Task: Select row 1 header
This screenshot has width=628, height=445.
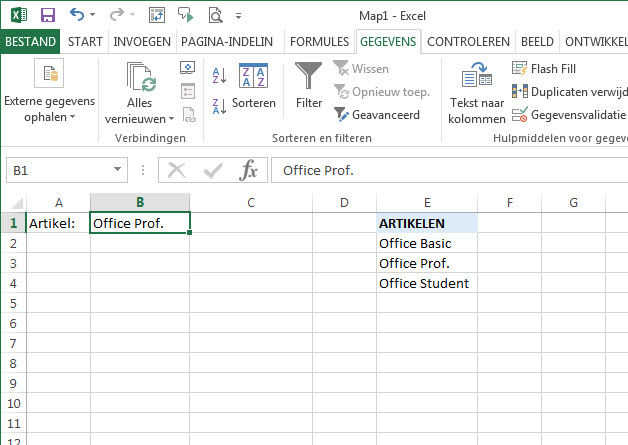Action: 13,223
